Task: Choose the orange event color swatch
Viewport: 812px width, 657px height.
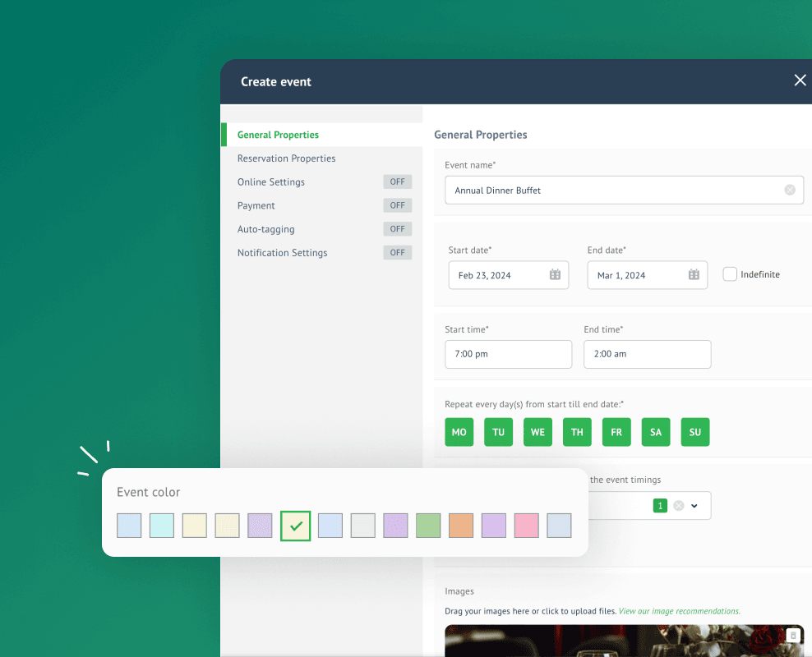Action: point(460,526)
